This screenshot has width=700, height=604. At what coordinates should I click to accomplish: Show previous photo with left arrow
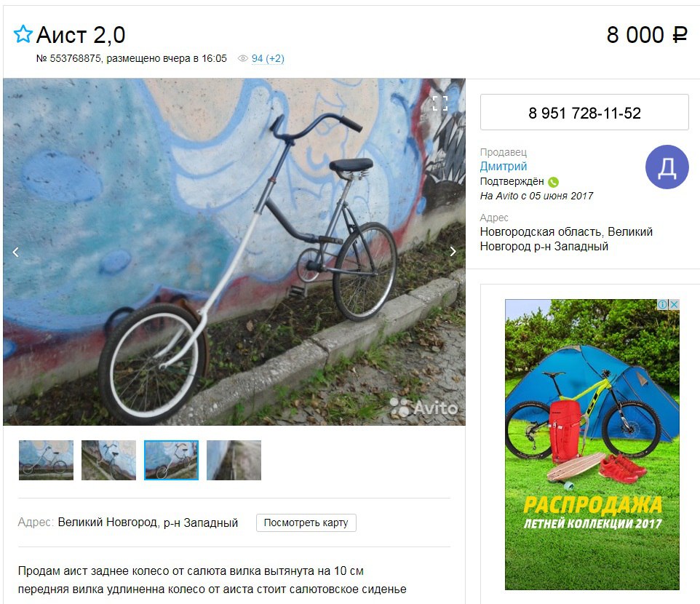point(15,253)
